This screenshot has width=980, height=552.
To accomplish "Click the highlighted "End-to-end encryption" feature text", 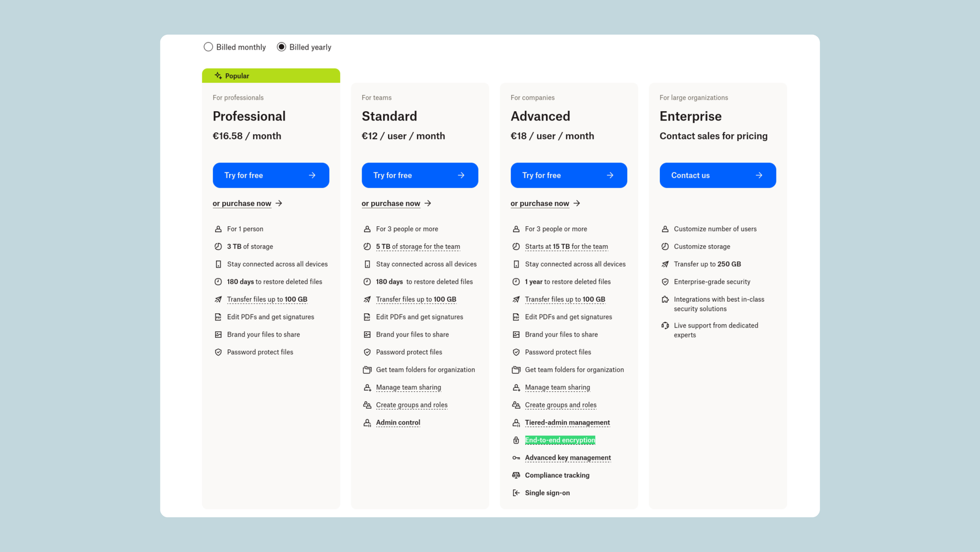I will click(x=560, y=440).
